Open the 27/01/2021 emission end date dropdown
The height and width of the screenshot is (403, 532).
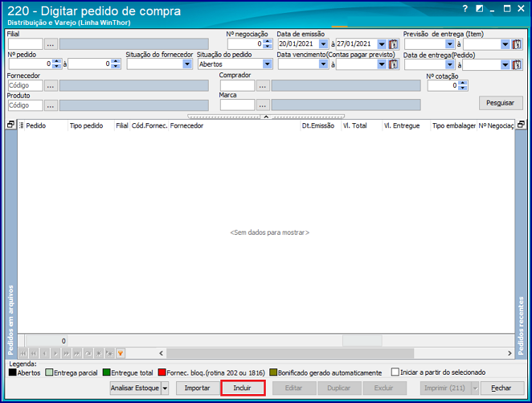[382, 44]
